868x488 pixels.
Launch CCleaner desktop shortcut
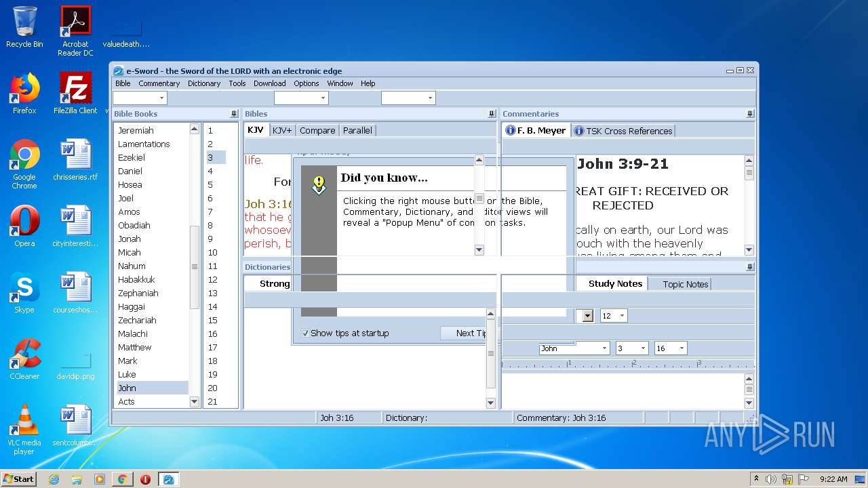click(x=24, y=359)
